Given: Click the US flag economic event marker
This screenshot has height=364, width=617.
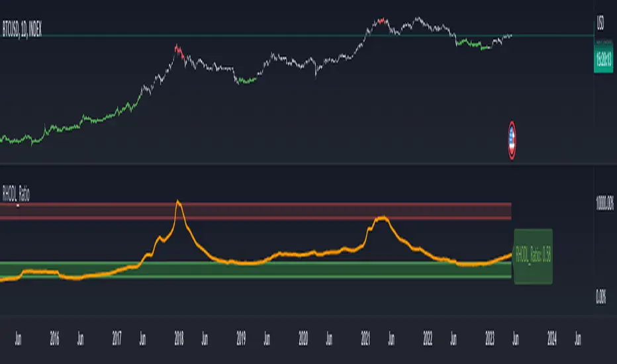Looking at the screenshot, I should [512, 140].
